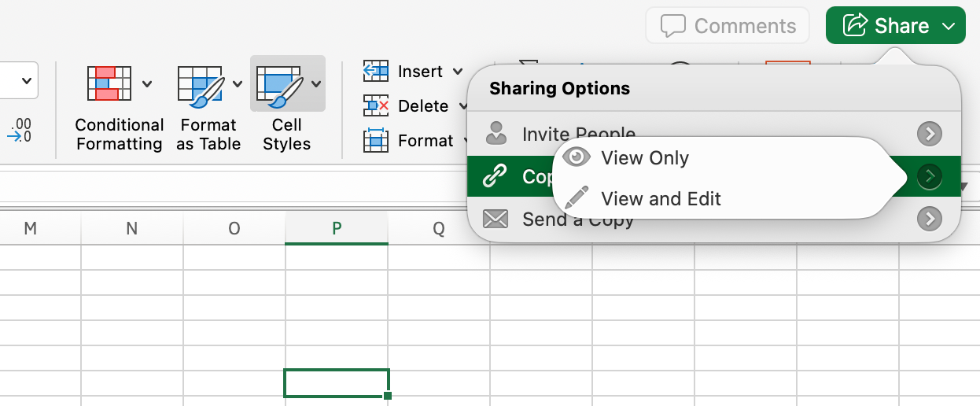This screenshot has width=980, height=406.
Task: Select column N header
Action: [132, 228]
